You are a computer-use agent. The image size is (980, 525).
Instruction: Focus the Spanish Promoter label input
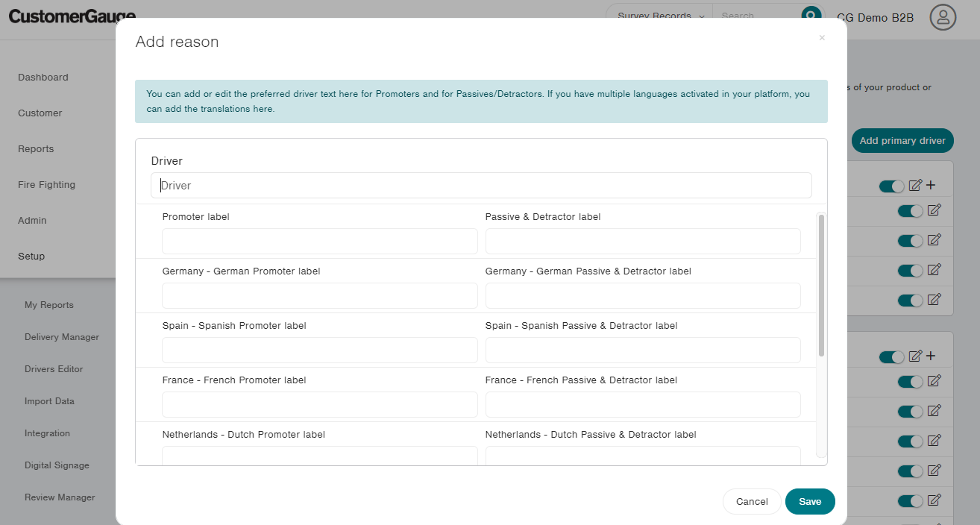tap(320, 350)
